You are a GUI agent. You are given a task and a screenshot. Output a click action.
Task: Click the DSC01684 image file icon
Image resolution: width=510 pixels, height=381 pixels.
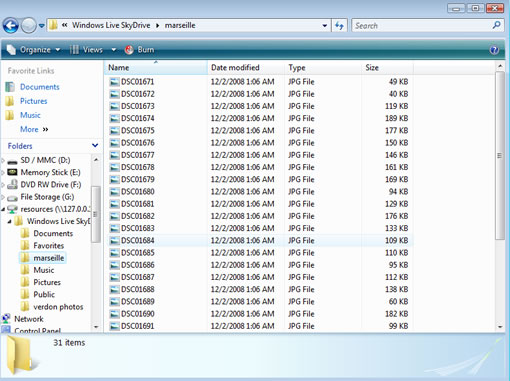pos(114,241)
